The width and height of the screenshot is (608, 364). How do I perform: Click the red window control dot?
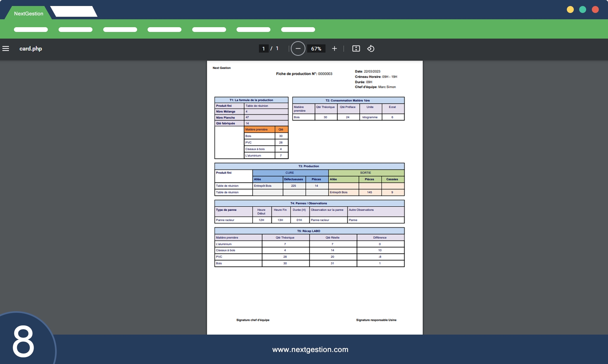coord(595,9)
